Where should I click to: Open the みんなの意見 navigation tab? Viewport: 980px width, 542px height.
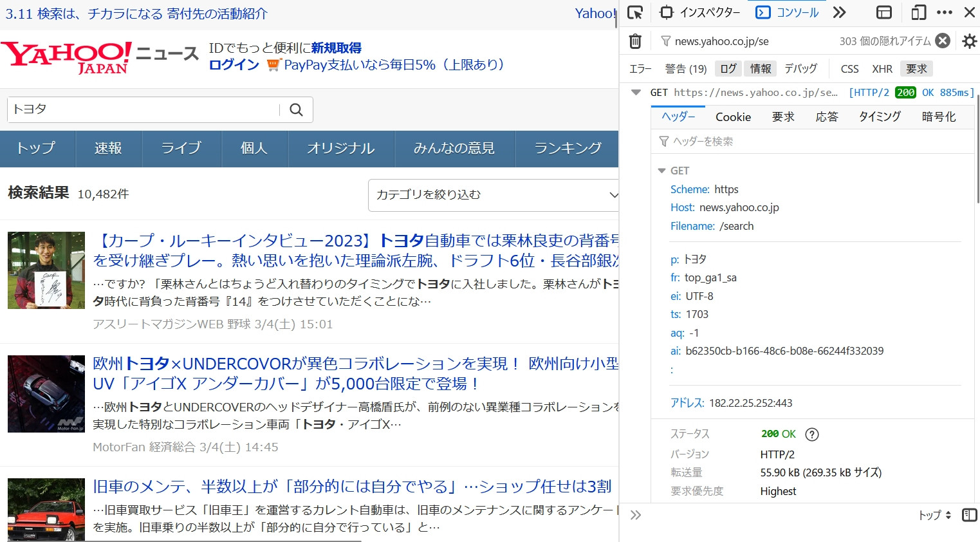tap(454, 148)
